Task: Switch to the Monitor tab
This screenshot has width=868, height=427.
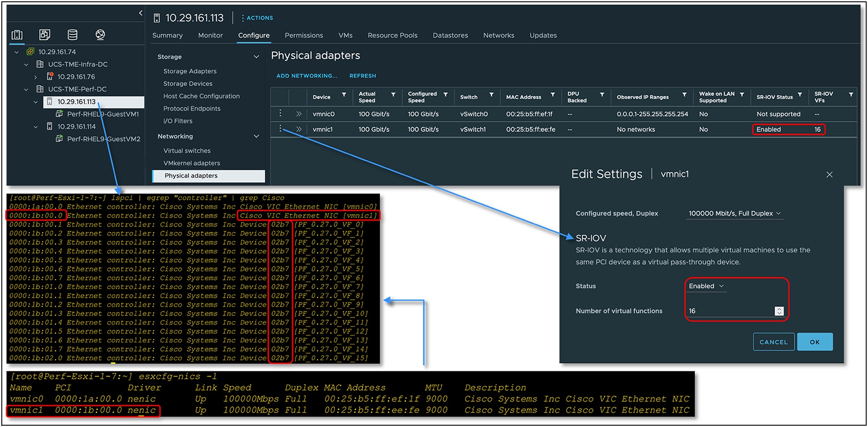Action: [x=211, y=35]
